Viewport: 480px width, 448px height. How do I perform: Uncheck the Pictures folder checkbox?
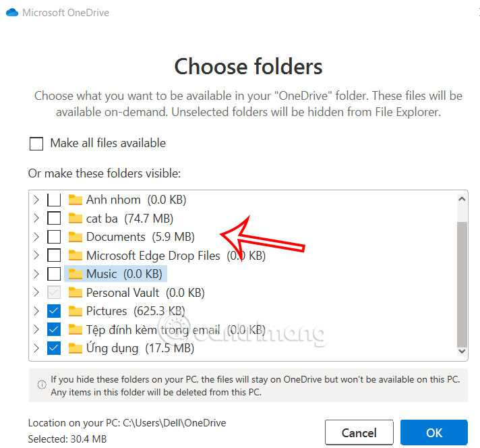[54, 311]
